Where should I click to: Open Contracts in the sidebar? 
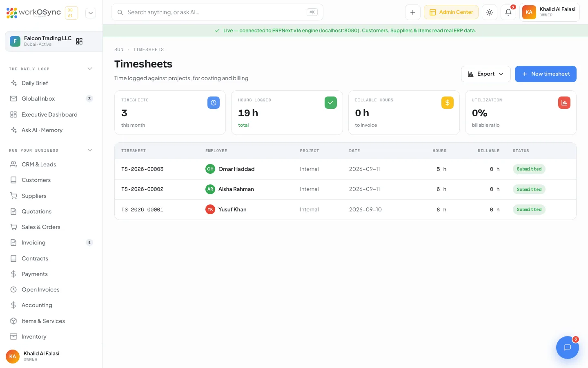coord(51,258)
